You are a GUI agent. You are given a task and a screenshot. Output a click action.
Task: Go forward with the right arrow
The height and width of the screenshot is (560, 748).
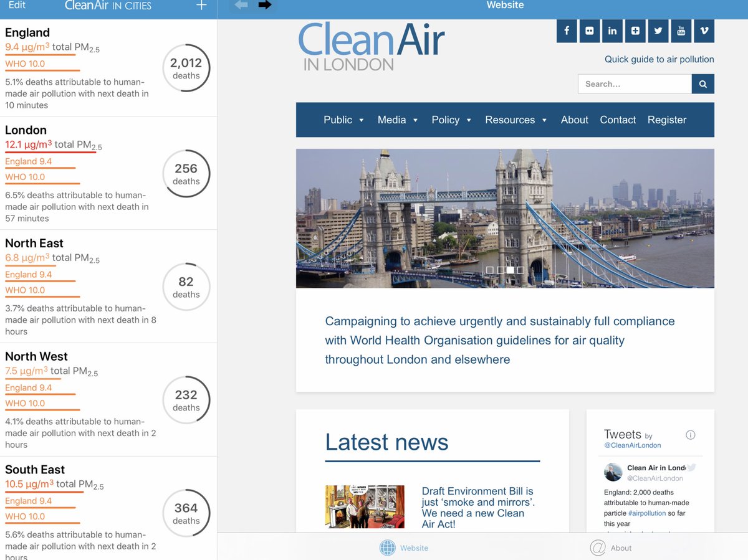pos(265,5)
